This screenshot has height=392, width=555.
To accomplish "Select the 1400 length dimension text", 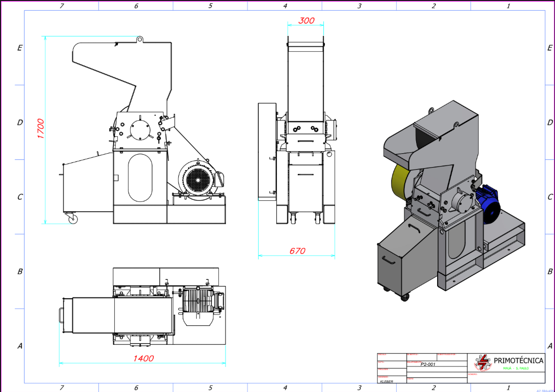I will [x=143, y=358].
